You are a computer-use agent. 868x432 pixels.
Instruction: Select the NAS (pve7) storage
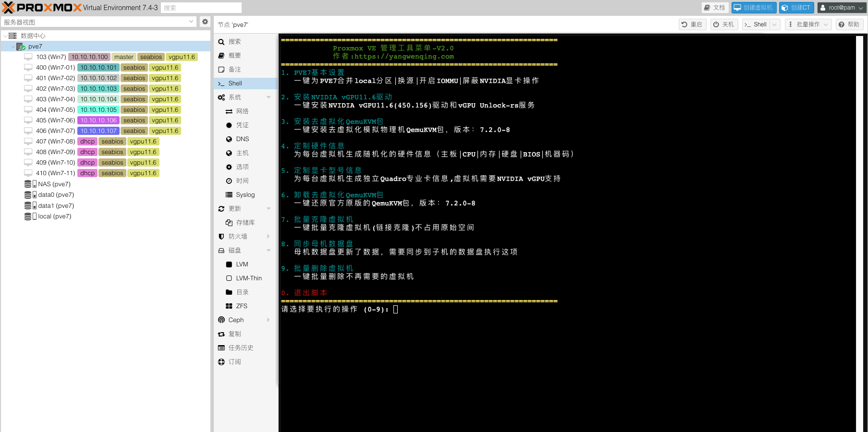54,184
